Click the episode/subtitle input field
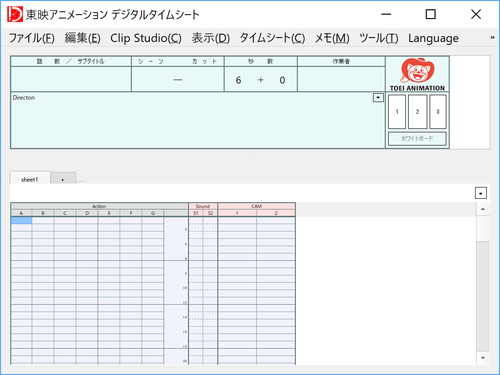 point(71,79)
